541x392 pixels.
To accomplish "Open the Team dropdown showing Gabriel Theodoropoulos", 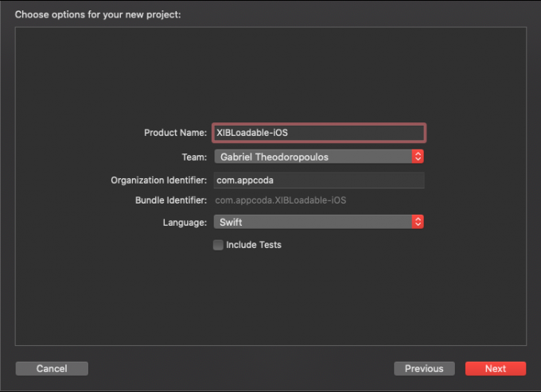I will 312,157.
